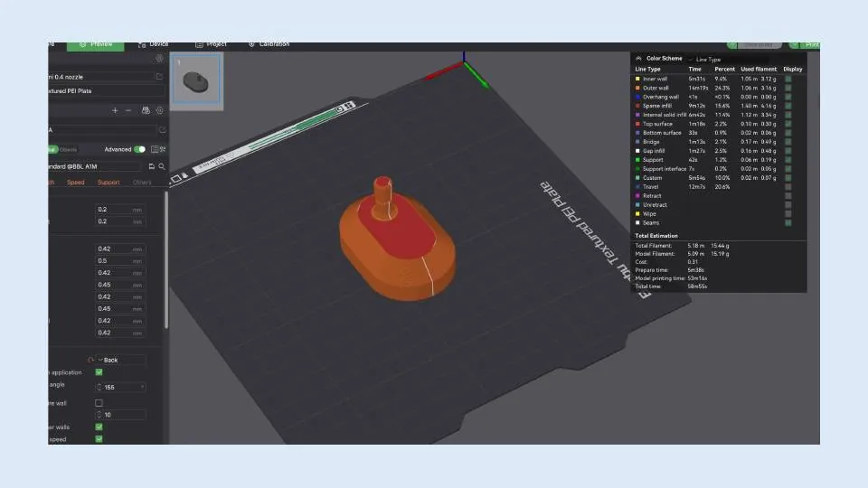Select plate 1 thumbnail

(x=196, y=80)
